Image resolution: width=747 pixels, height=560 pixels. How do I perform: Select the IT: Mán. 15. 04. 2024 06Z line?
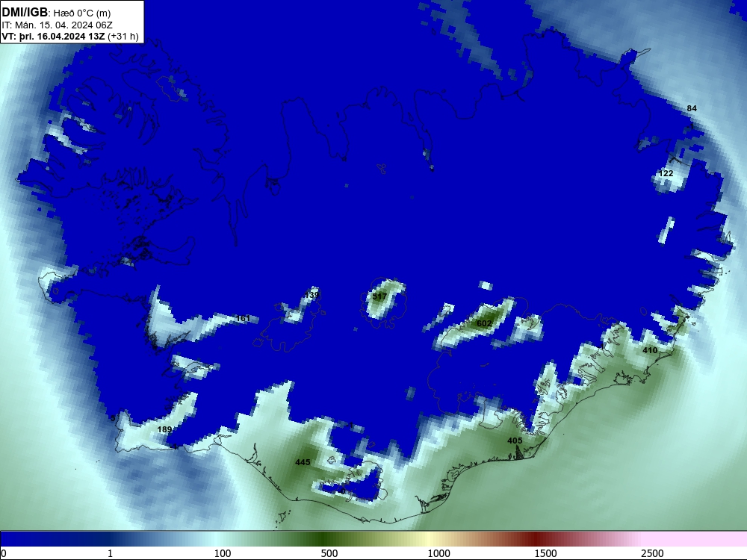[58, 25]
